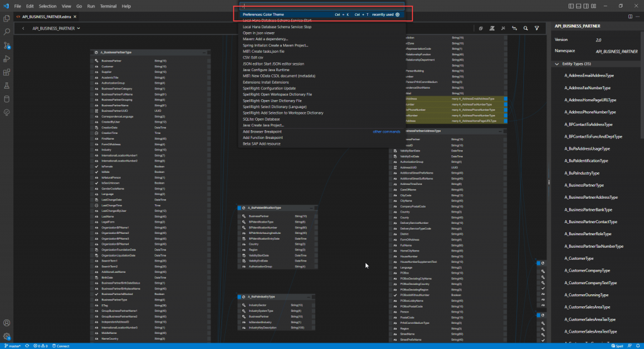Click the split editor icon

tap(630, 17)
